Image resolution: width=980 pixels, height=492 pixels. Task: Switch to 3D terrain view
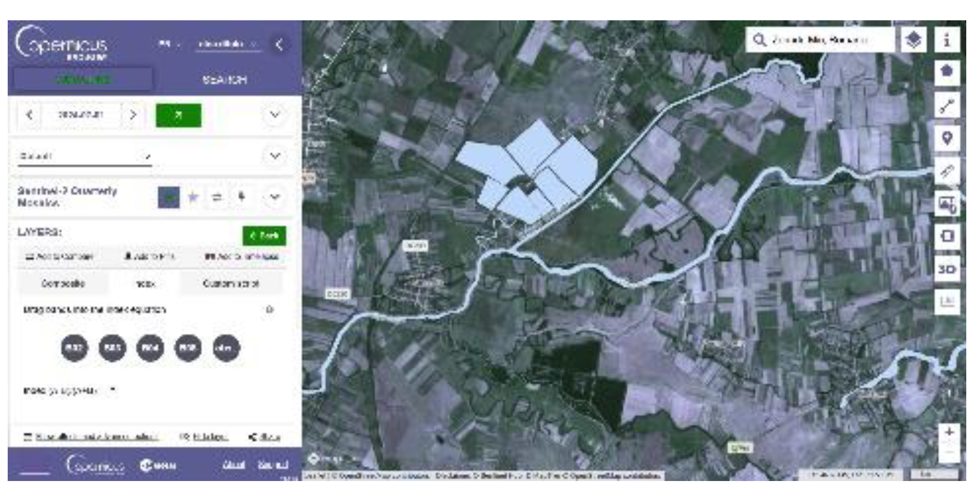[x=946, y=269]
